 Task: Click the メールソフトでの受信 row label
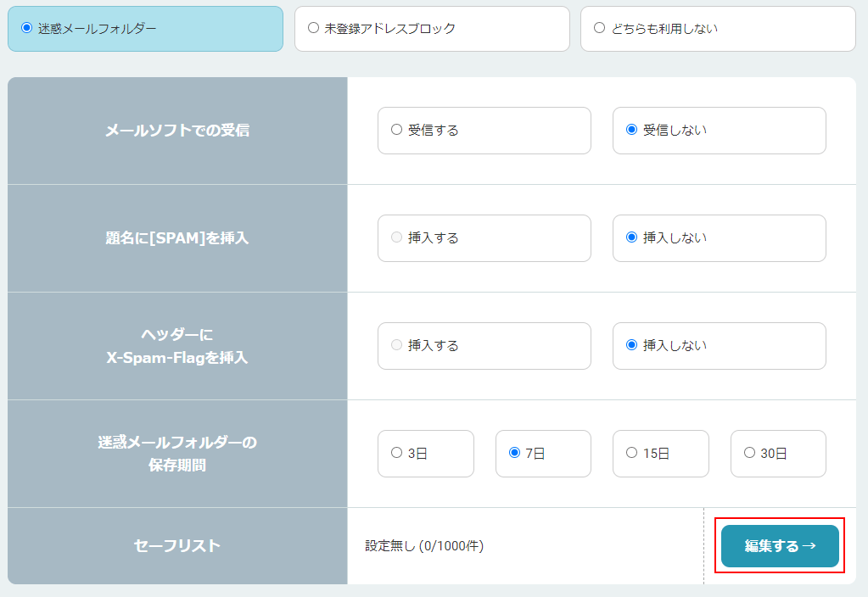click(176, 131)
